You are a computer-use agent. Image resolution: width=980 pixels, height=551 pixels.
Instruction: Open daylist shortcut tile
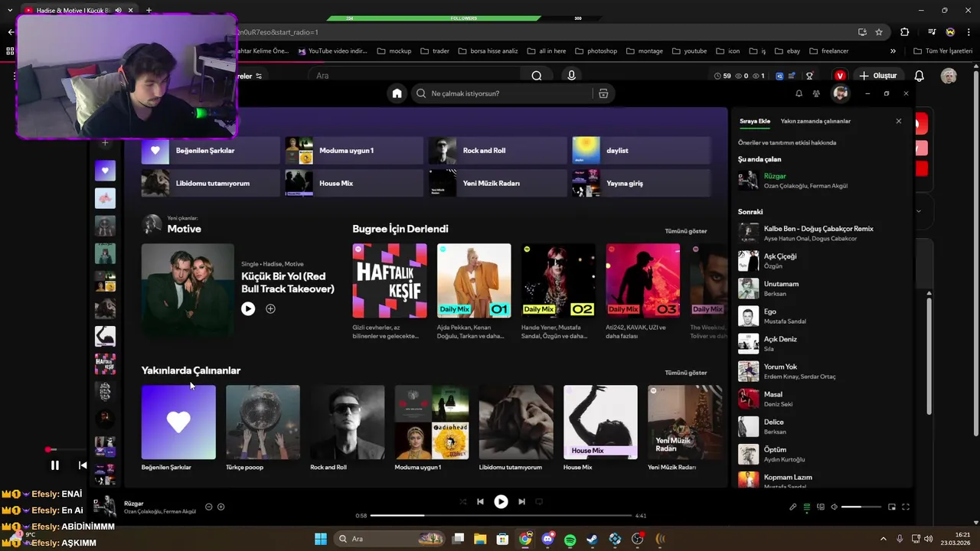[642, 151]
